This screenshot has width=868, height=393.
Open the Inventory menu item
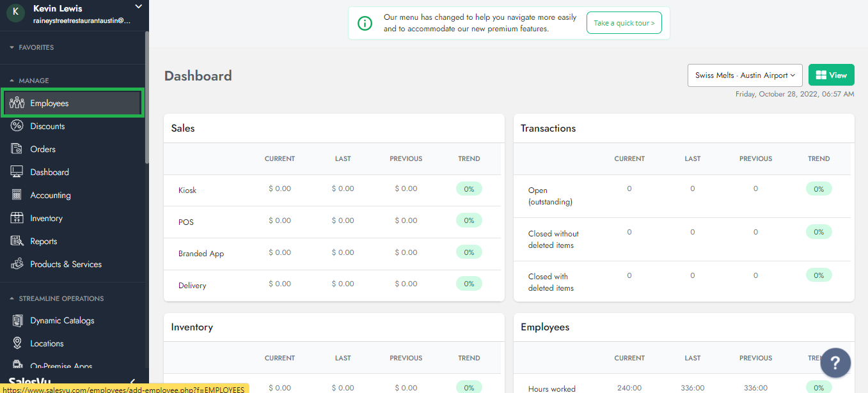click(x=46, y=219)
